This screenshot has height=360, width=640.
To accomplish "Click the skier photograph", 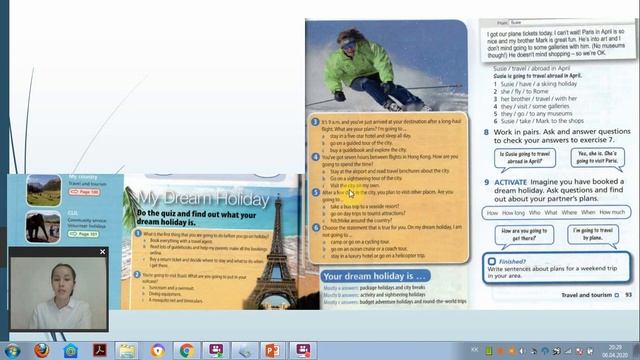I will (386, 65).
